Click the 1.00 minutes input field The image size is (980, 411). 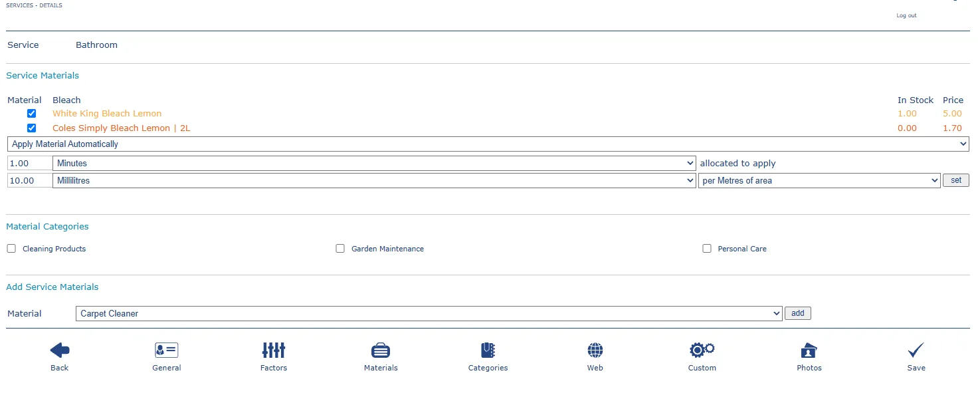30,164
